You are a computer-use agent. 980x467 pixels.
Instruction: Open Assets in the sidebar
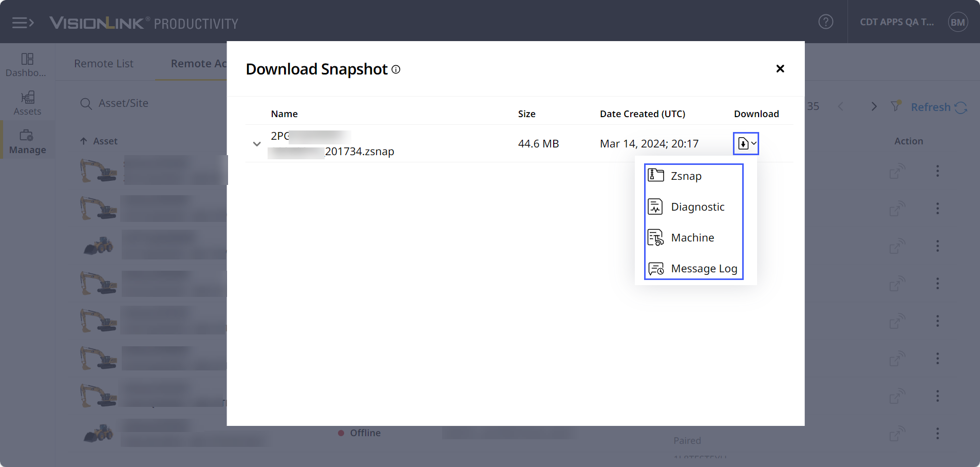pyautogui.click(x=27, y=103)
